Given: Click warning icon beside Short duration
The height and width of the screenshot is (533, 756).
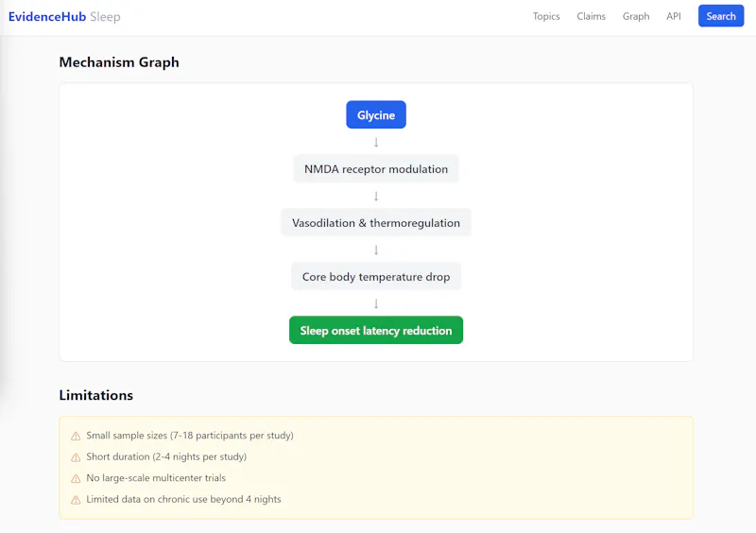Looking at the screenshot, I should pos(76,457).
